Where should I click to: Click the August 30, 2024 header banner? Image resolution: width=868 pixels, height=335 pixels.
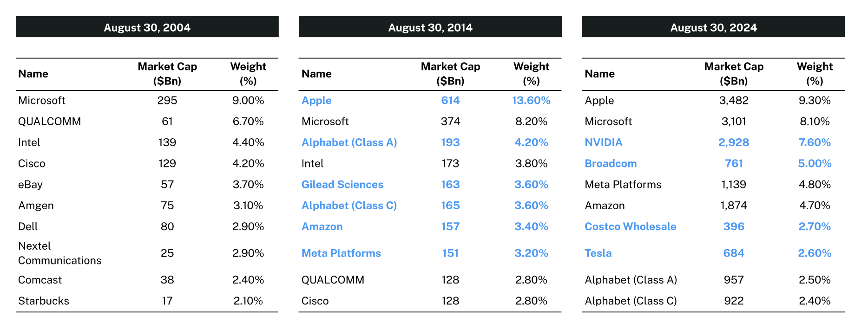click(x=713, y=27)
